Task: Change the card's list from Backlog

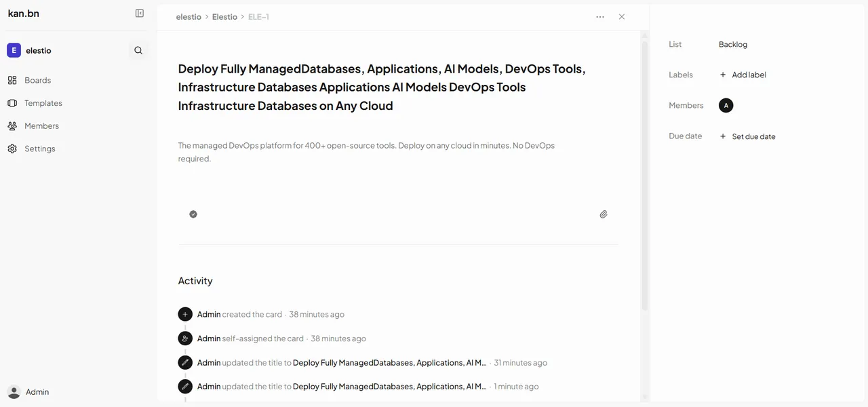Action: (733, 44)
